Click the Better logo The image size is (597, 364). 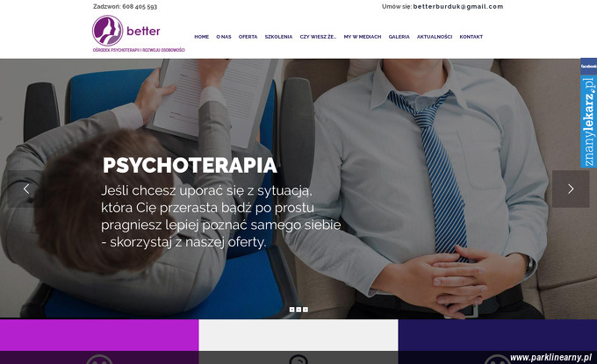point(139,34)
